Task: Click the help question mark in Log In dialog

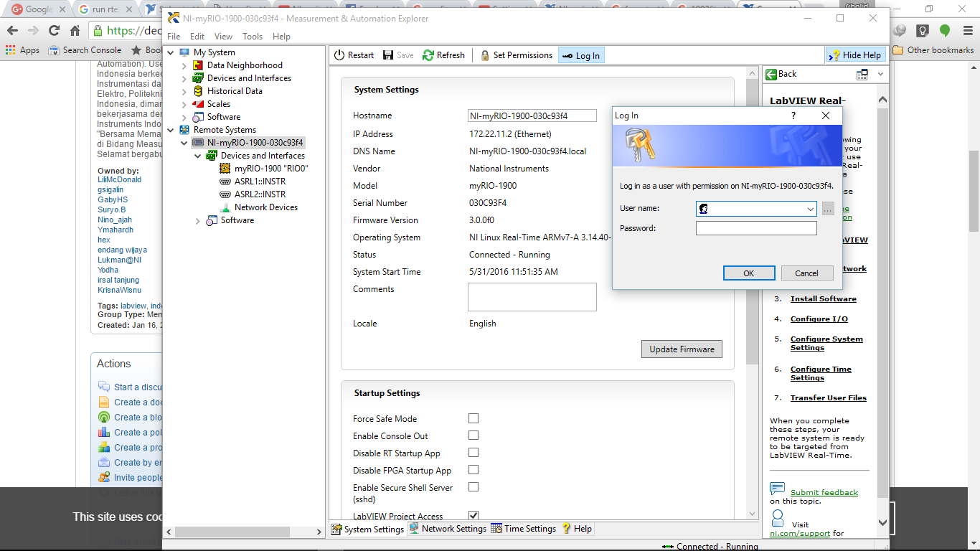Action: tap(793, 116)
